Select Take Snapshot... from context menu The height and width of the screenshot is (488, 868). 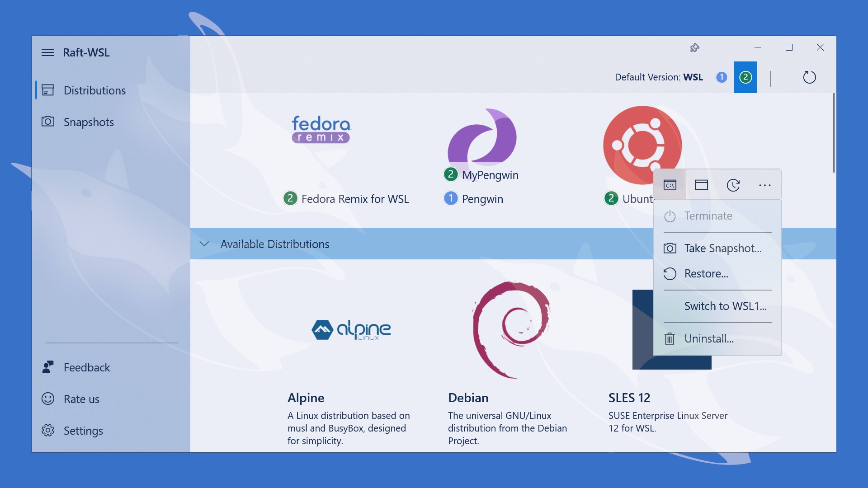click(722, 248)
